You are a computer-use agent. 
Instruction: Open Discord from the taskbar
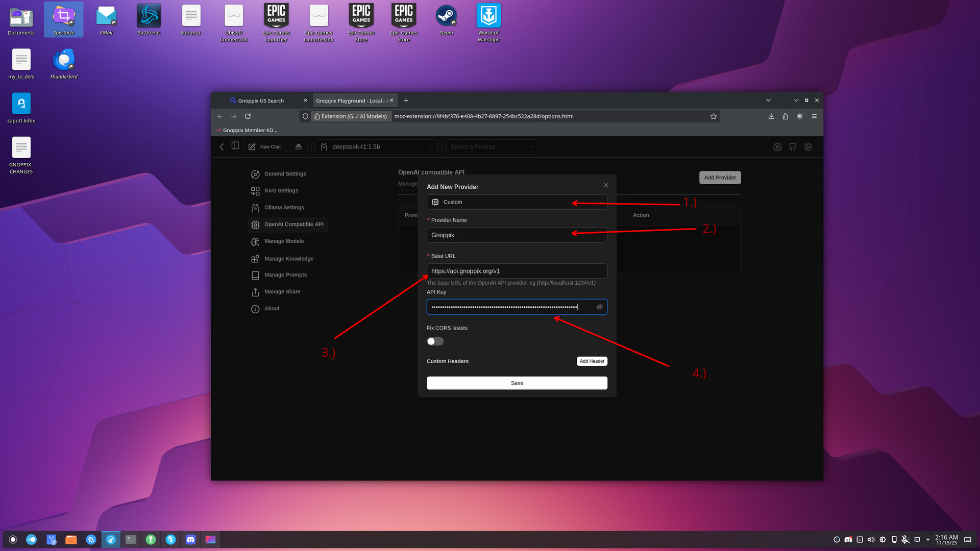[x=190, y=539]
